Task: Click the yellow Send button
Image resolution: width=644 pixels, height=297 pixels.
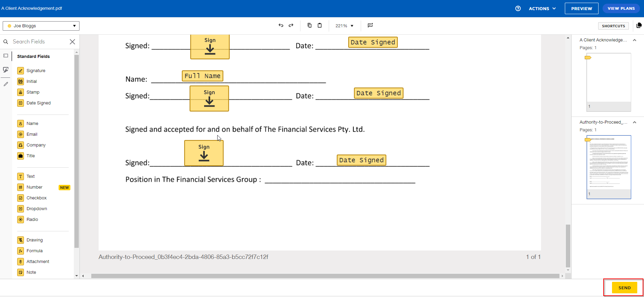Action: [624, 288]
